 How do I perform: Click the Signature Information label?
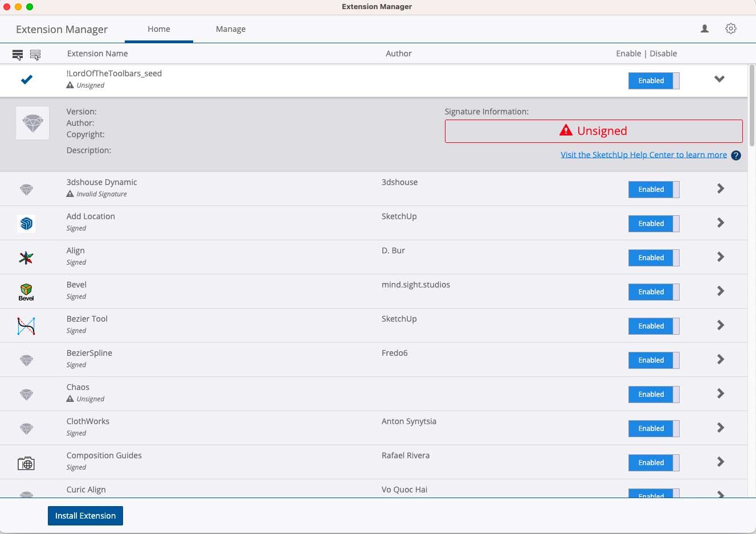[x=487, y=112]
